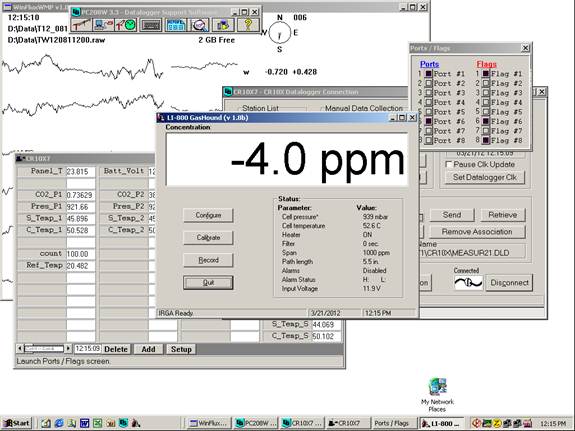This screenshot has width=575, height=431.
Task: Click the Record button in GasHound
Action: coord(208,260)
